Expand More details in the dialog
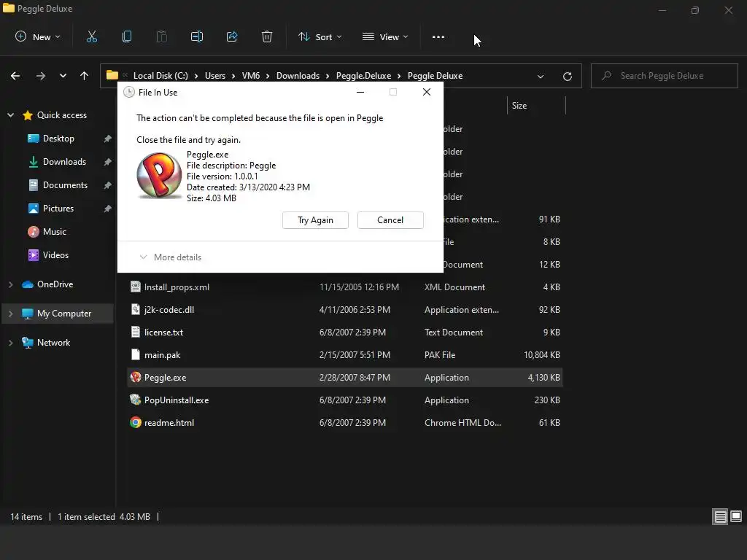The height and width of the screenshot is (560, 747). [171, 257]
